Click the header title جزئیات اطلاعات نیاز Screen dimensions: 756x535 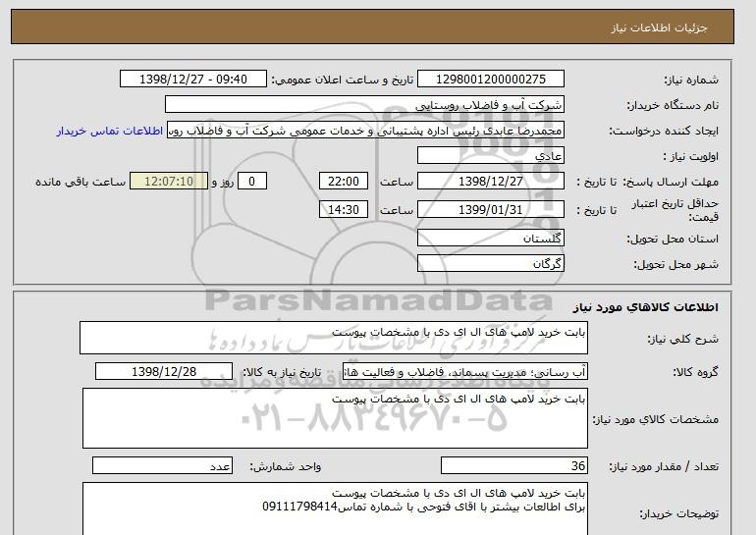coord(659,27)
